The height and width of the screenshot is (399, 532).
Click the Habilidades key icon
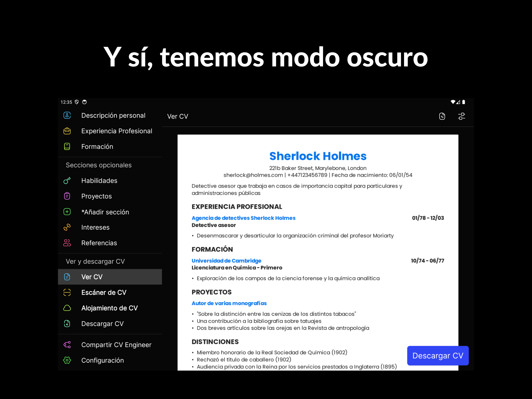point(67,180)
